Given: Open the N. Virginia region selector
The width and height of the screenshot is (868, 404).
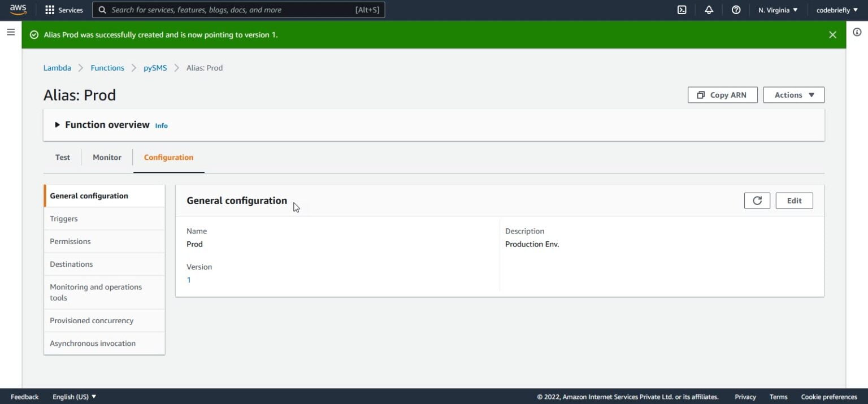Looking at the screenshot, I should pos(778,10).
